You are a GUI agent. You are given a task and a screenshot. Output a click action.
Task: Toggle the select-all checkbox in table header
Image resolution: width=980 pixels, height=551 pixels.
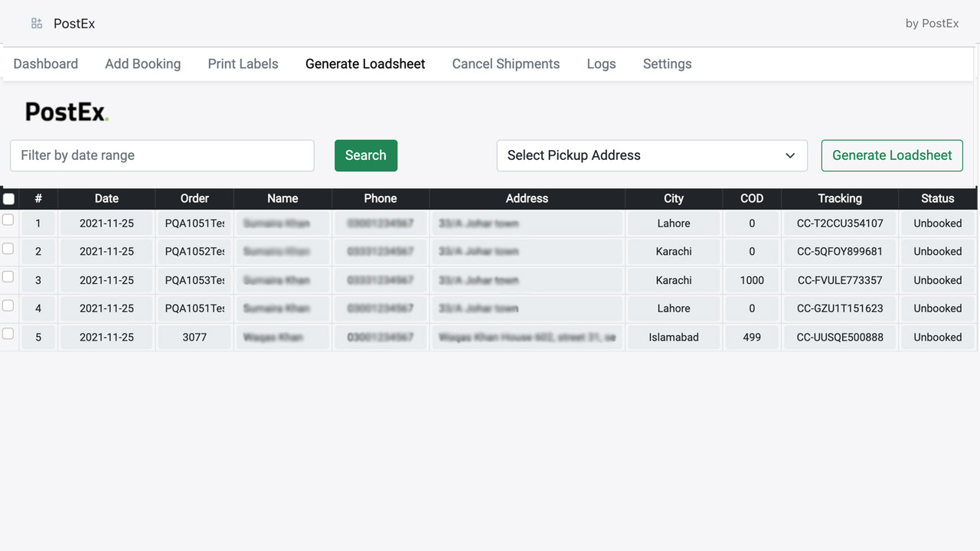tap(8, 198)
